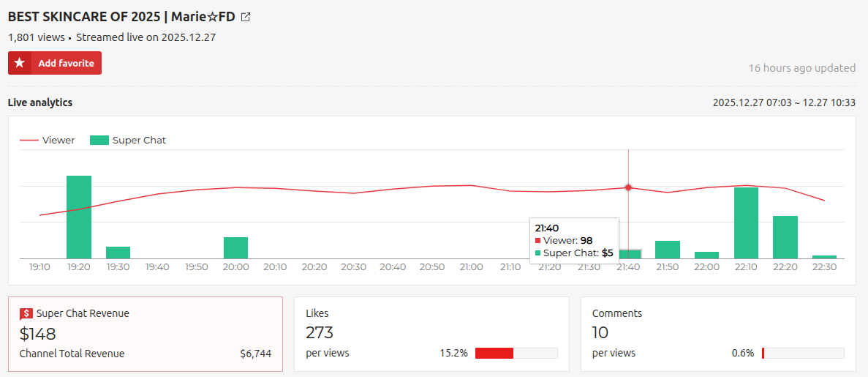
Task: Click the Super Chat bar at 20:00
Action: [235, 248]
